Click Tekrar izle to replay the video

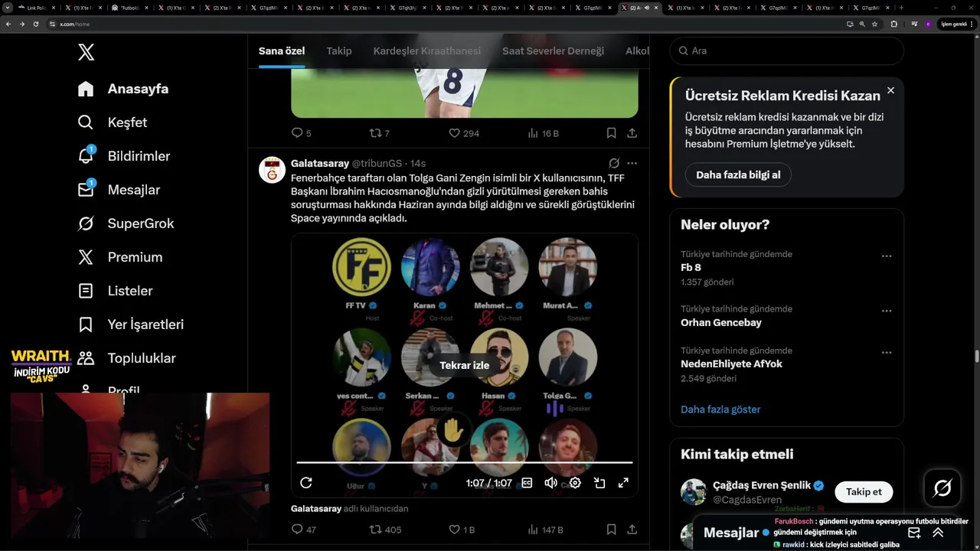(x=465, y=365)
